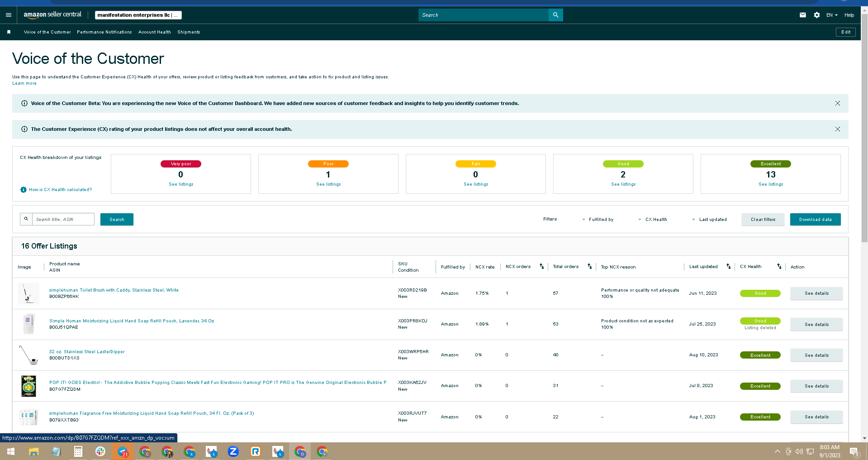Close the CX rating account health notice
Image resolution: width=868 pixels, height=460 pixels.
coord(838,129)
